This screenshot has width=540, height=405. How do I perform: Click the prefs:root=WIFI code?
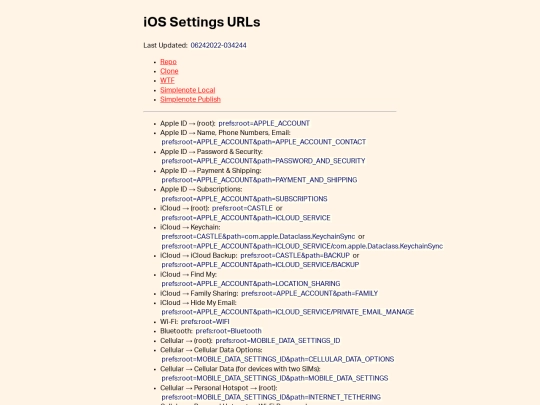205,321
